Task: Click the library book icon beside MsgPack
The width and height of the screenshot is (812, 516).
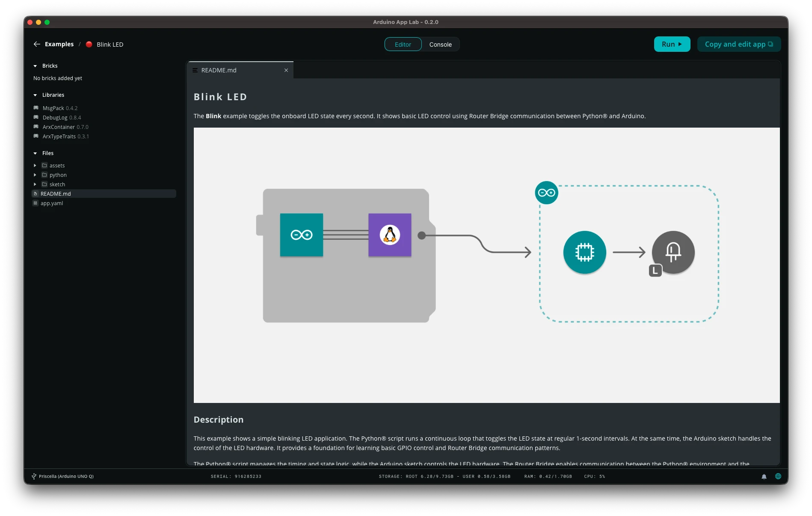Action: click(x=36, y=108)
